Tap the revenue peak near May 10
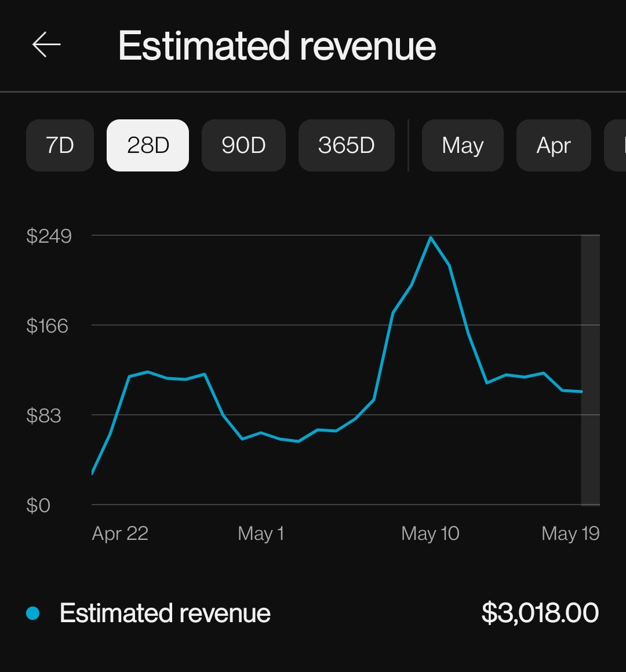Image resolution: width=626 pixels, height=672 pixels. coord(431,238)
